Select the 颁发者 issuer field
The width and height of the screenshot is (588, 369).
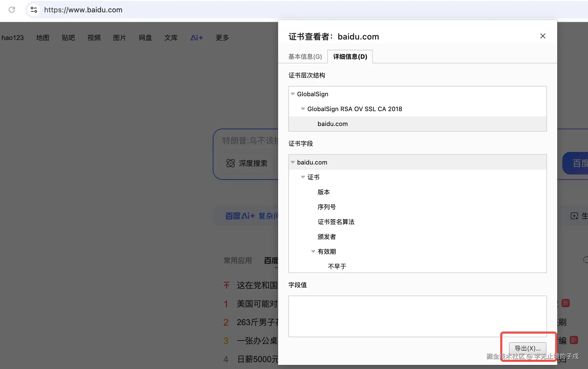[x=327, y=237]
